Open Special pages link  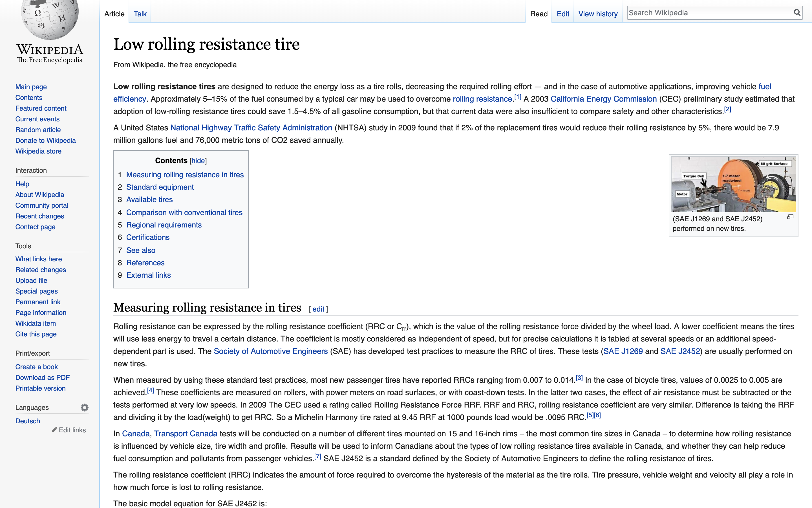tap(37, 291)
